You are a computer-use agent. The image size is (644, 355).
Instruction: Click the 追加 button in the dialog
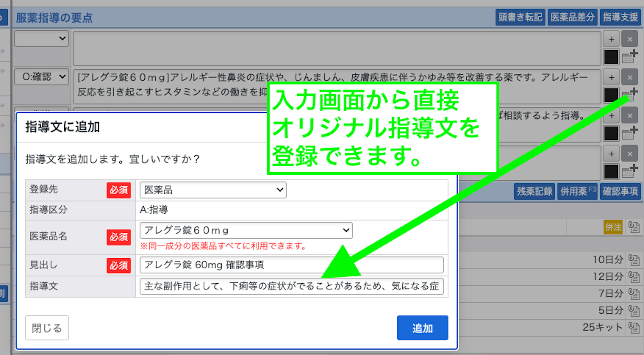point(422,328)
